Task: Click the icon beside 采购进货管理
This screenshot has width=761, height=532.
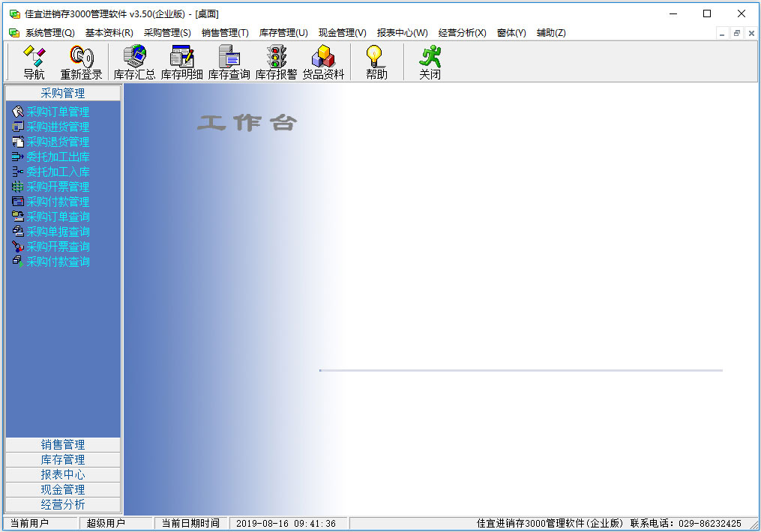Action: 18,127
